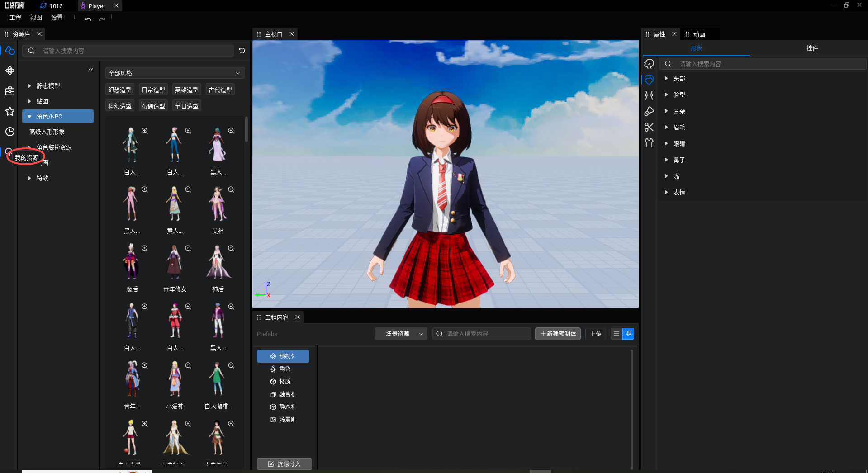Select 高级人形形象 in the tree
The width and height of the screenshot is (868, 473).
pos(47,132)
